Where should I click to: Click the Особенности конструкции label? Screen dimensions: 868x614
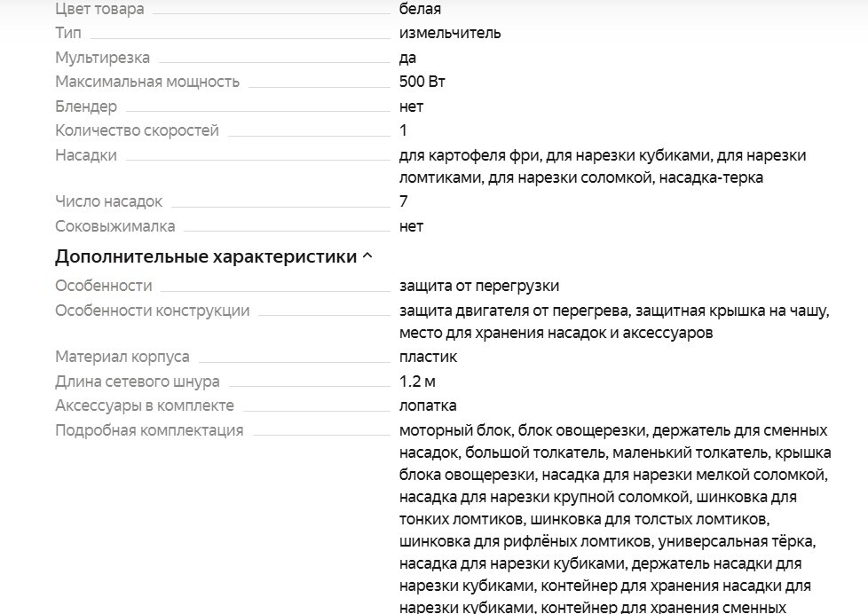click(153, 311)
